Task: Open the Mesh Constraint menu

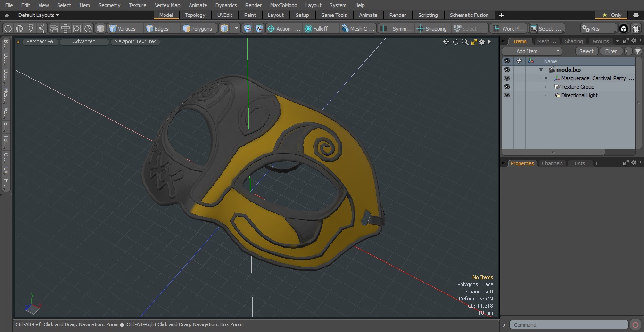Action: tap(358, 29)
